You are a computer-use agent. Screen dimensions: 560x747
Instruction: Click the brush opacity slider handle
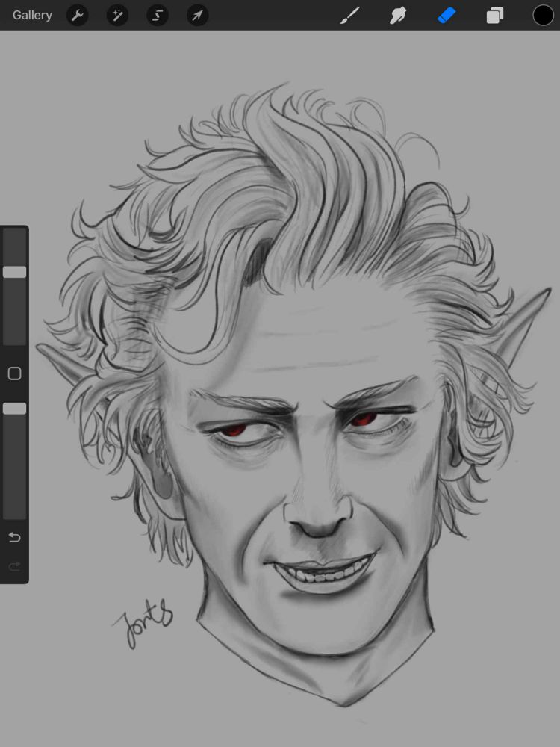tap(14, 409)
